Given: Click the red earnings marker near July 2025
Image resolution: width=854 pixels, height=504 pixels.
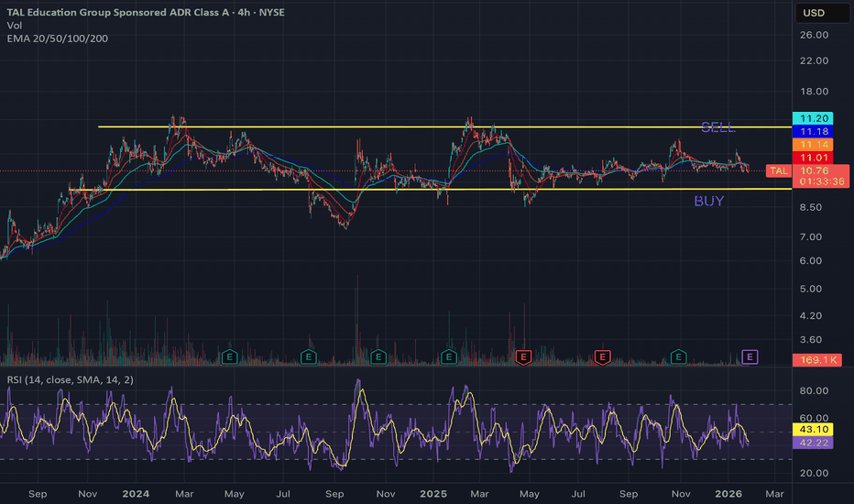Looking at the screenshot, I should tap(602, 356).
